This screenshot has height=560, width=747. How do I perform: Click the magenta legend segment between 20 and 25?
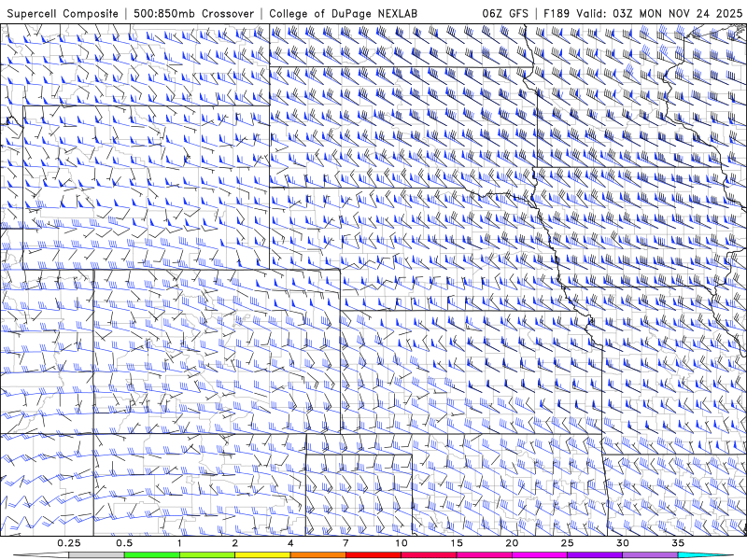pos(540,555)
